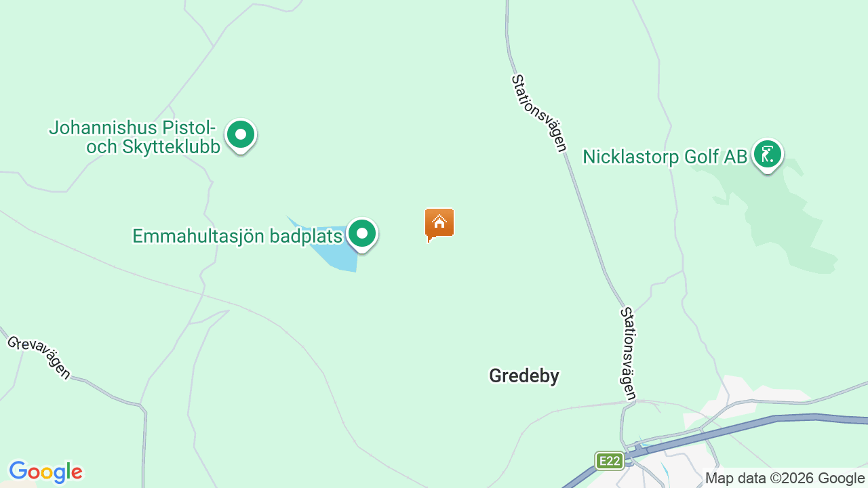The height and width of the screenshot is (488, 868).
Task: Open the Google logo
Action: 45,472
